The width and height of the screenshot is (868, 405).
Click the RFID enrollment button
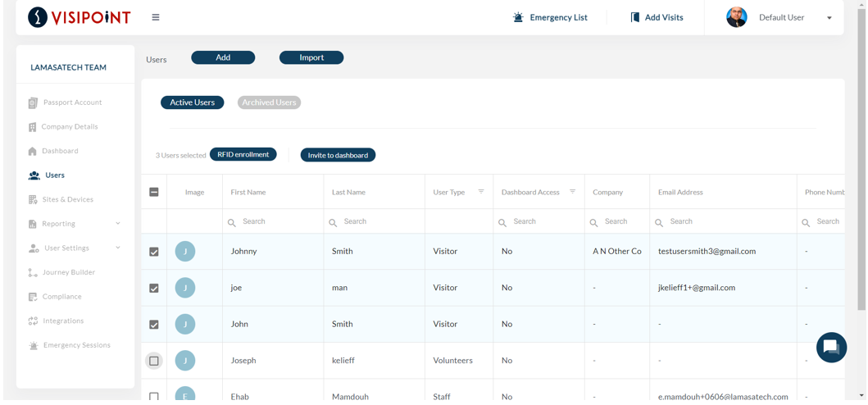tap(243, 155)
